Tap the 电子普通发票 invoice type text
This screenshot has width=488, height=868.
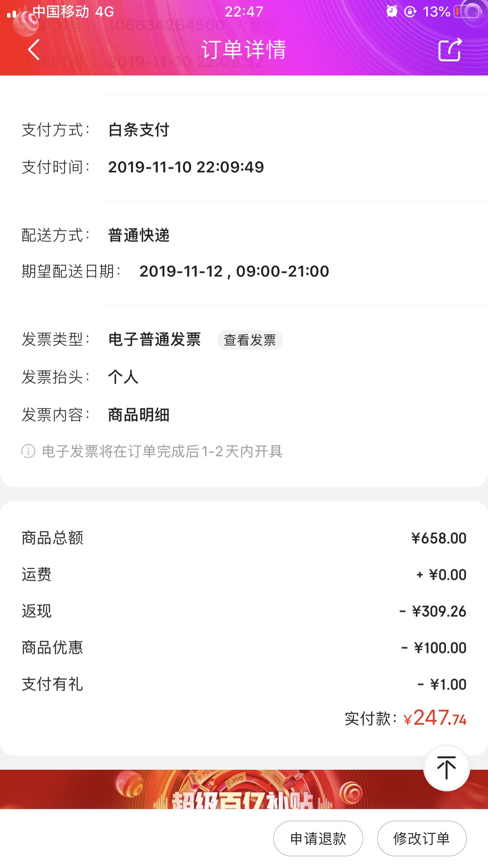(154, 340)
